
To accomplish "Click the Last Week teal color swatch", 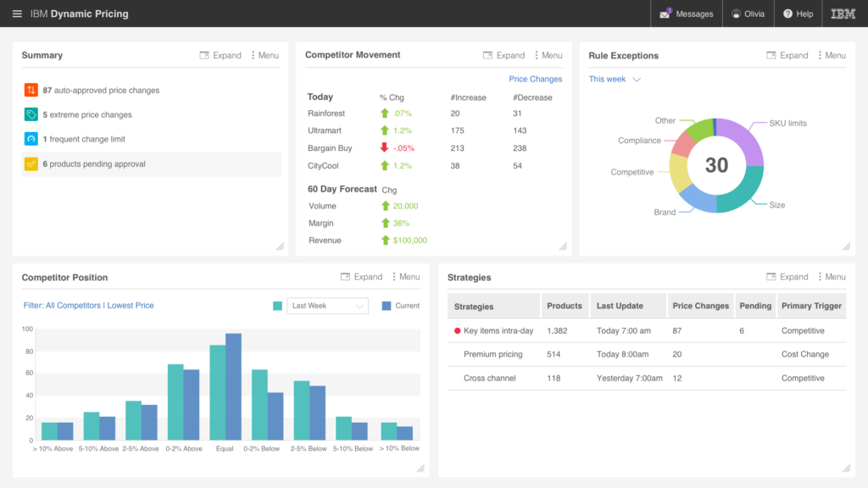I will pyautogui.click(x=277, y=304).
